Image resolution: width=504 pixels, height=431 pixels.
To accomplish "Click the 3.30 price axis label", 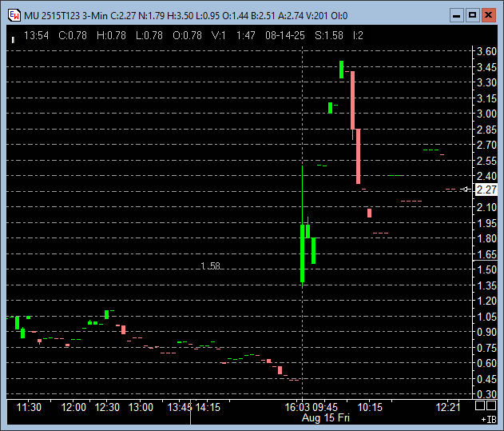I will coord(486,82).
